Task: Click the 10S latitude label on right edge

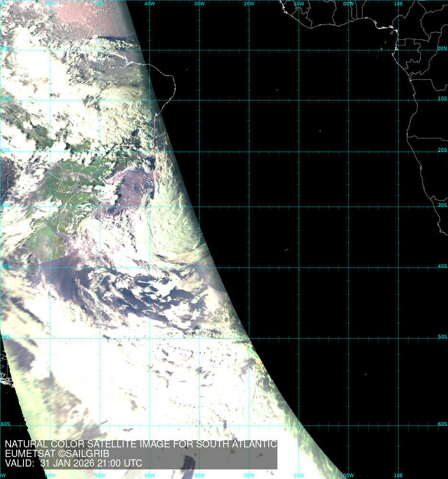Action: tap(442, 98)
